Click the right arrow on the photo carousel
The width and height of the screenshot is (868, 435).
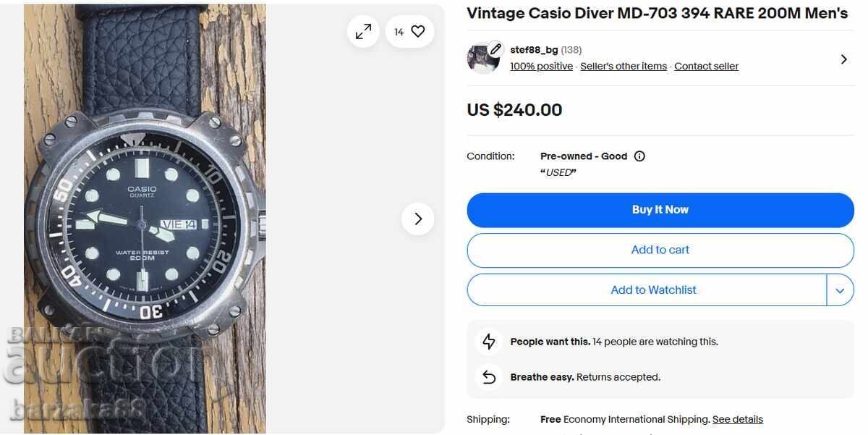coord(417,218)
